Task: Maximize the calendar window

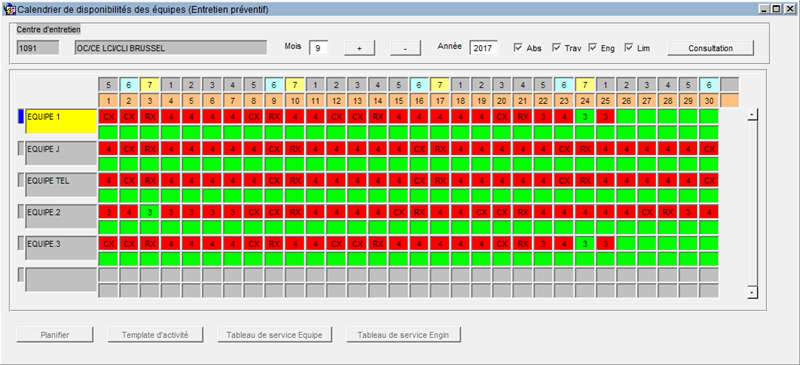Action: pyautogui.click(x=777, y=9)
